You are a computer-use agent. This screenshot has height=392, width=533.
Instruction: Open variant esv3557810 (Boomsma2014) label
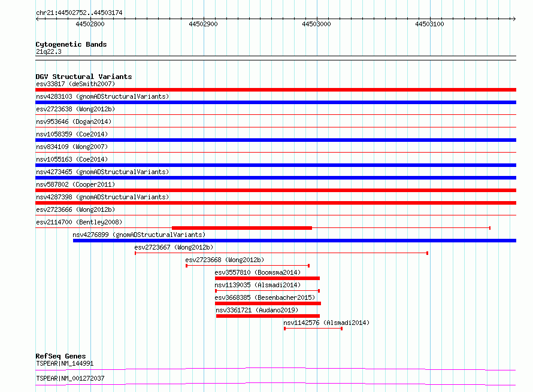coord(258,272)
